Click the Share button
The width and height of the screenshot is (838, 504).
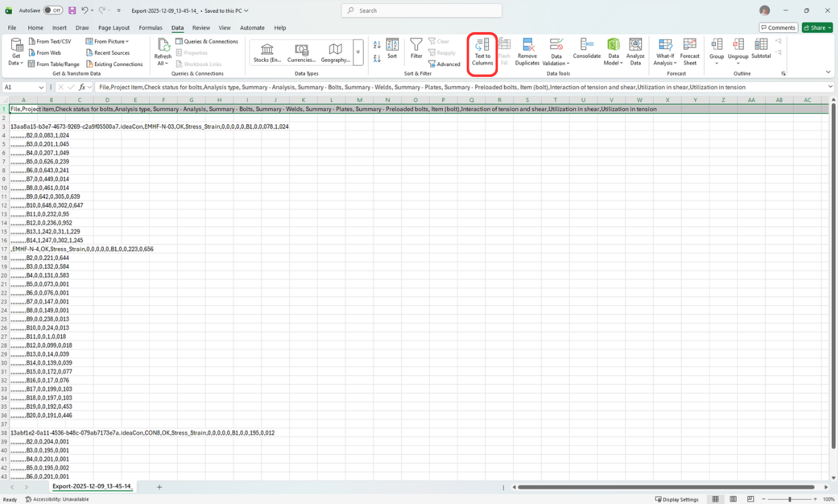[x=817, y=28]
